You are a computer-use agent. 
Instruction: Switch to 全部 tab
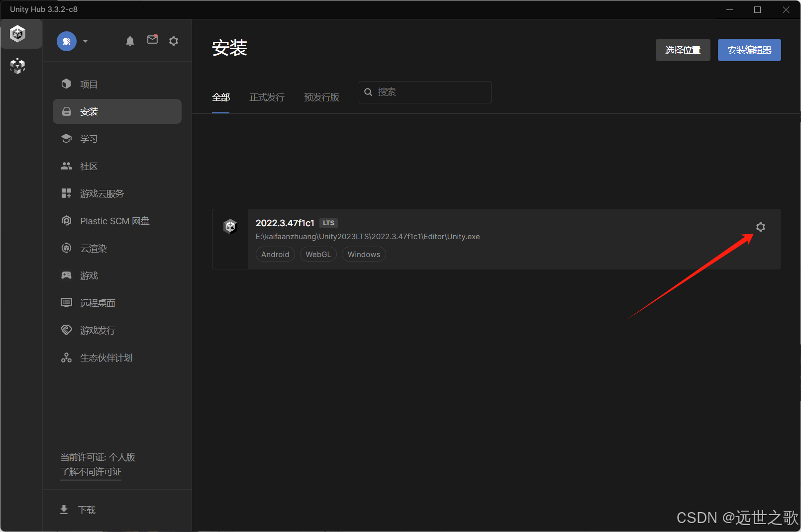[221, 97]
